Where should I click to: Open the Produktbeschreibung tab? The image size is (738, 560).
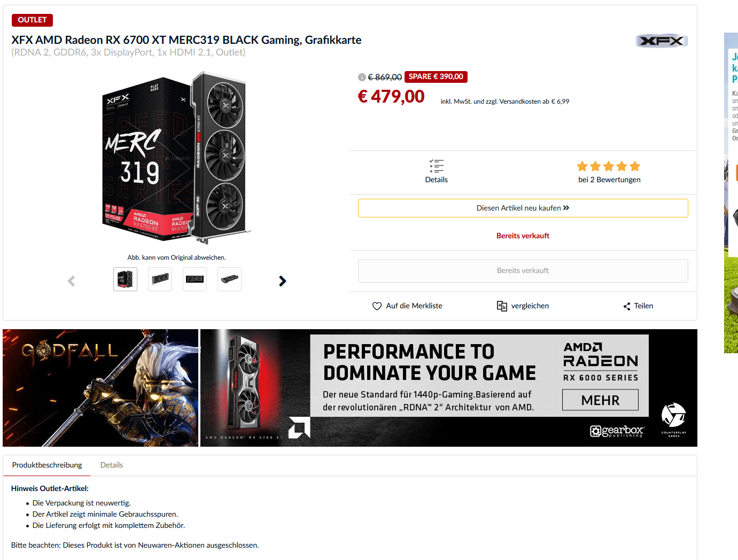click(x=47, y=465)
